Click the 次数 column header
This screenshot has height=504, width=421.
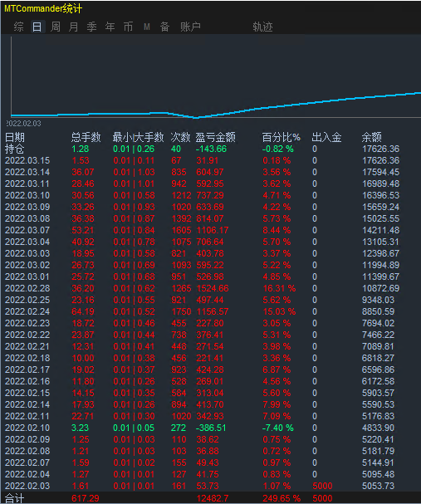click(181, 138)
